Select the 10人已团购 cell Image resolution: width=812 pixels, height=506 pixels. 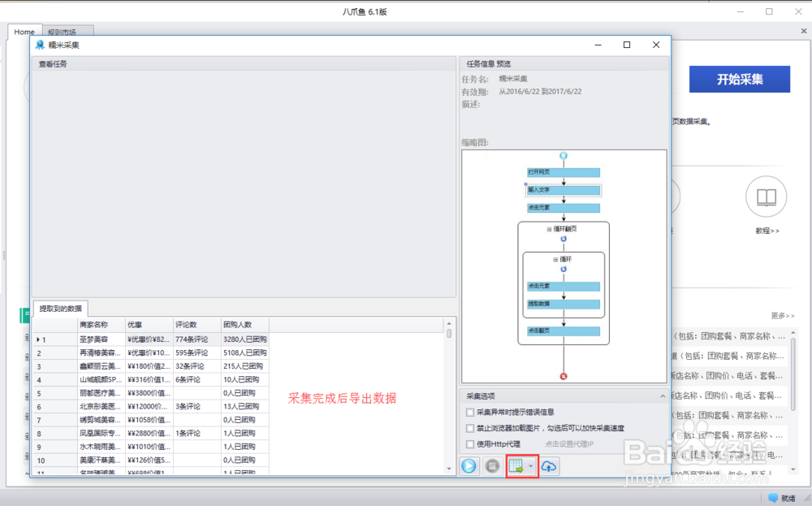pos(245,379)
